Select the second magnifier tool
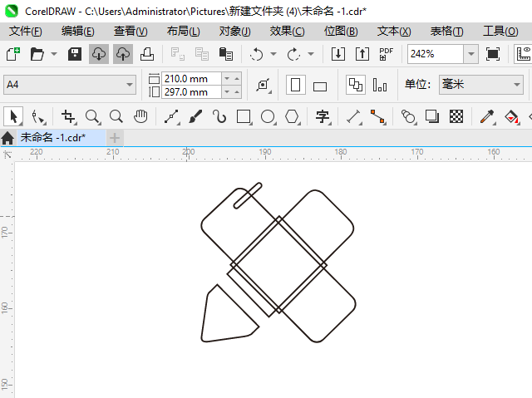This screenshot has height=398, width=532. click(x=116, y=116)
